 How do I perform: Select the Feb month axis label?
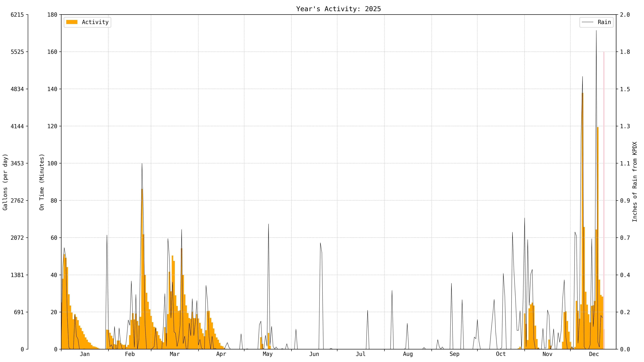130,354
